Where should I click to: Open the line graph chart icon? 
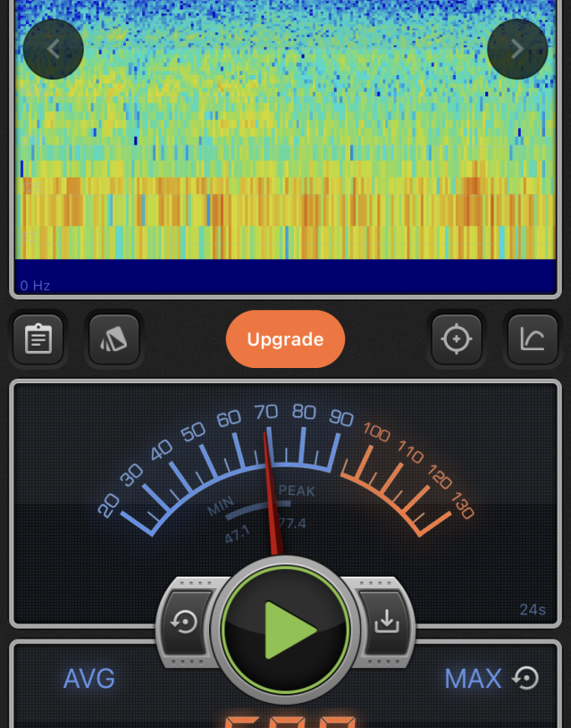(x=533, y=339)
